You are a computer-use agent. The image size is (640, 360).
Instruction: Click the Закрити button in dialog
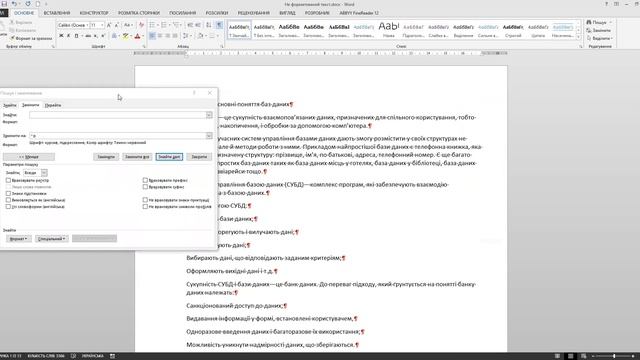(x=199, y=157)
